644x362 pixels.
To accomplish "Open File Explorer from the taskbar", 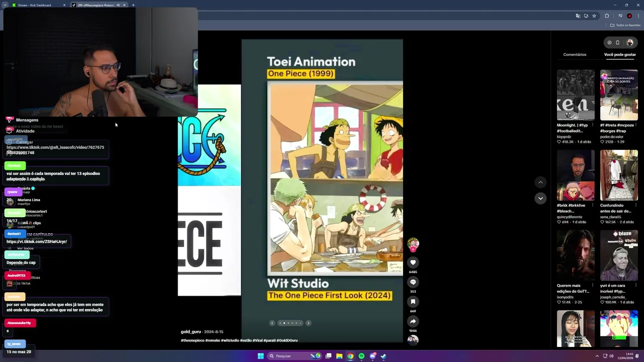I will click(x=339, y=356).
